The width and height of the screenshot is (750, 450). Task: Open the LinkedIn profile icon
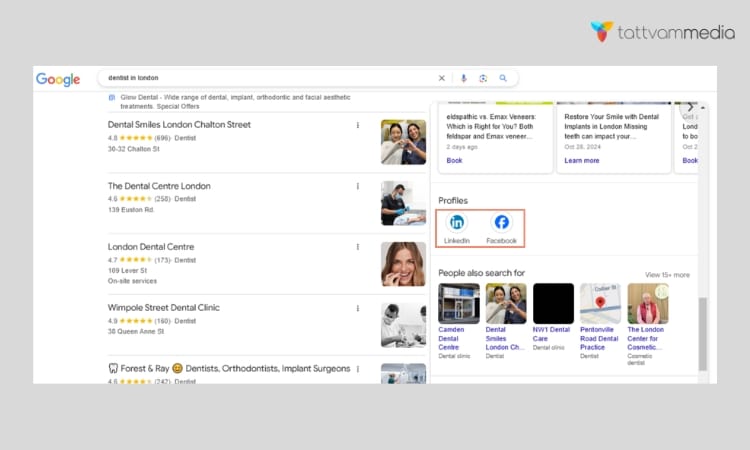pos(457,222)
